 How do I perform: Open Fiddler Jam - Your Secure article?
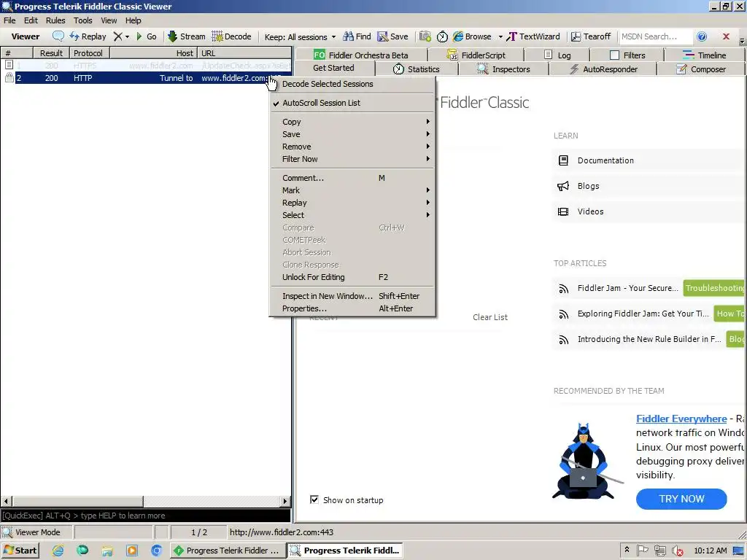tap(627, 288)
